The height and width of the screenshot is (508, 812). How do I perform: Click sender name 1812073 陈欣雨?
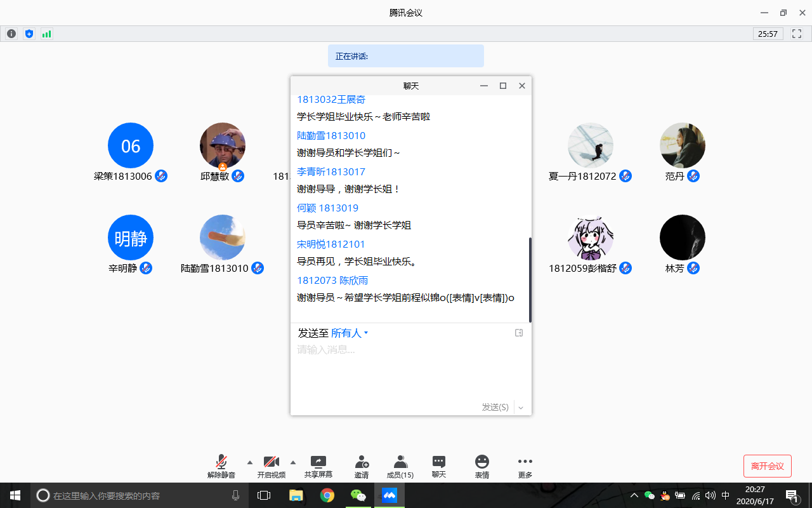click(x=332, y=280)
